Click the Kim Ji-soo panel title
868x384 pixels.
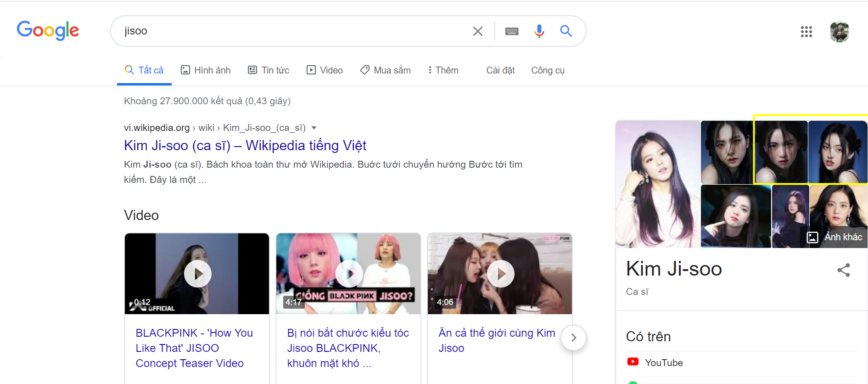(x=674, y=269)
